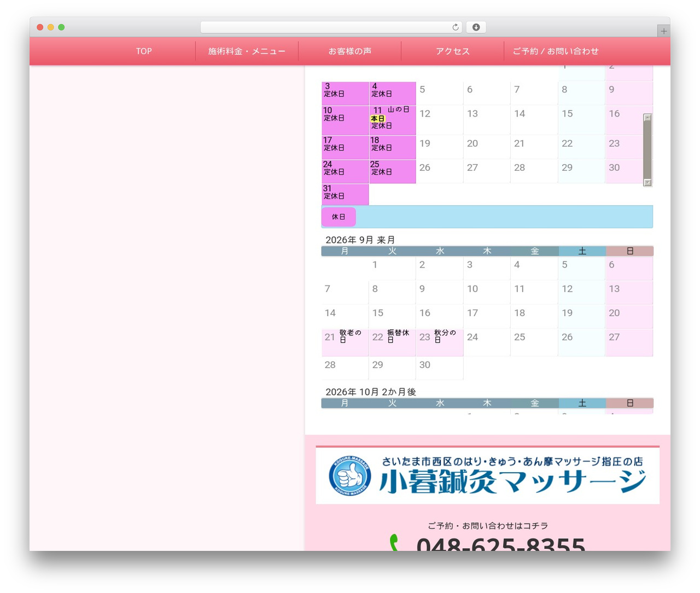Click the browser reload icon
Viewport: 700px width, 593px height.
tap(456, 27)
